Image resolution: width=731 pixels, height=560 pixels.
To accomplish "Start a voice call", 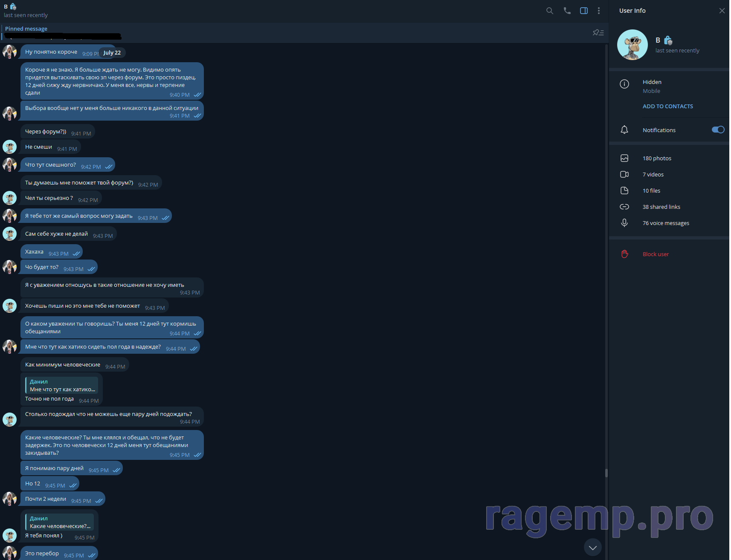I will [567, 11].
